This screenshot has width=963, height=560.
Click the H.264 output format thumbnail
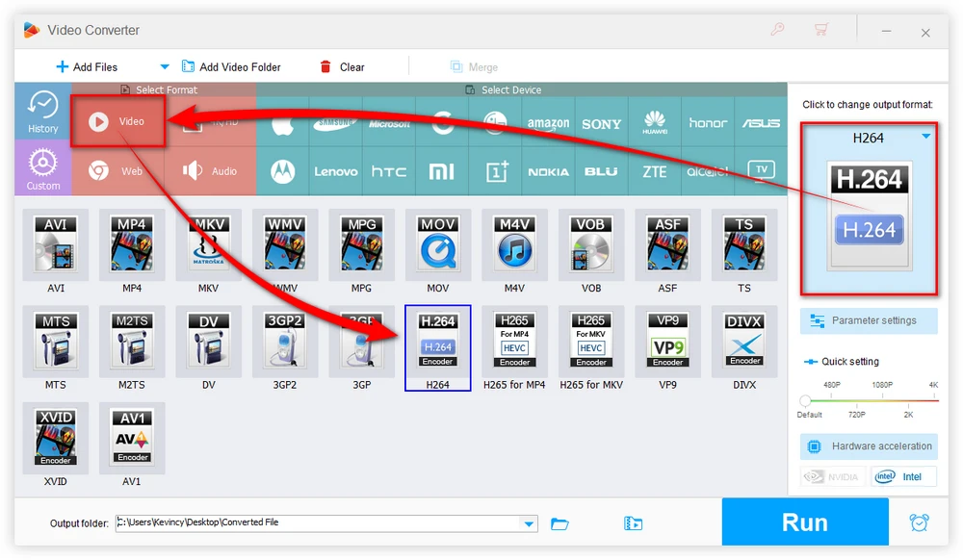pos(869,215)
